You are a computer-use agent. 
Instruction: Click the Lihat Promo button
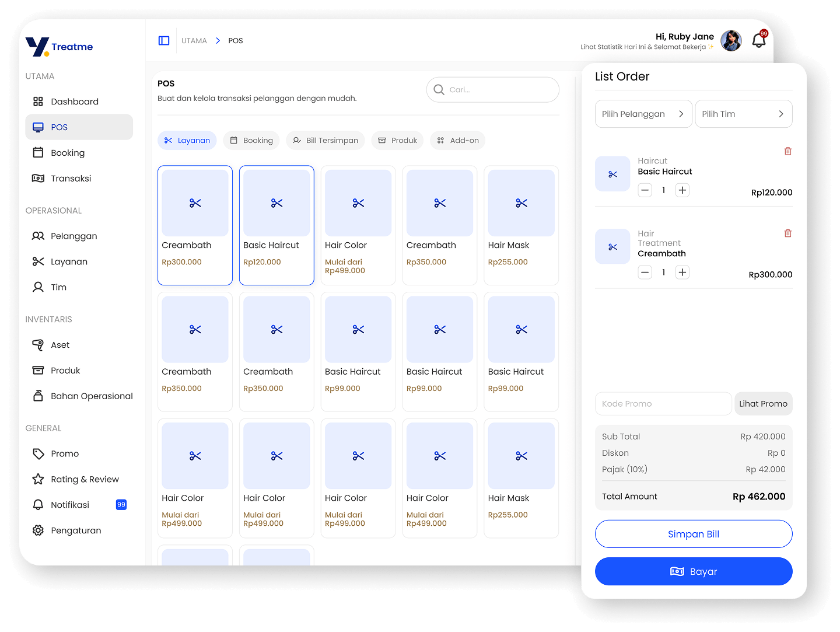764,404
